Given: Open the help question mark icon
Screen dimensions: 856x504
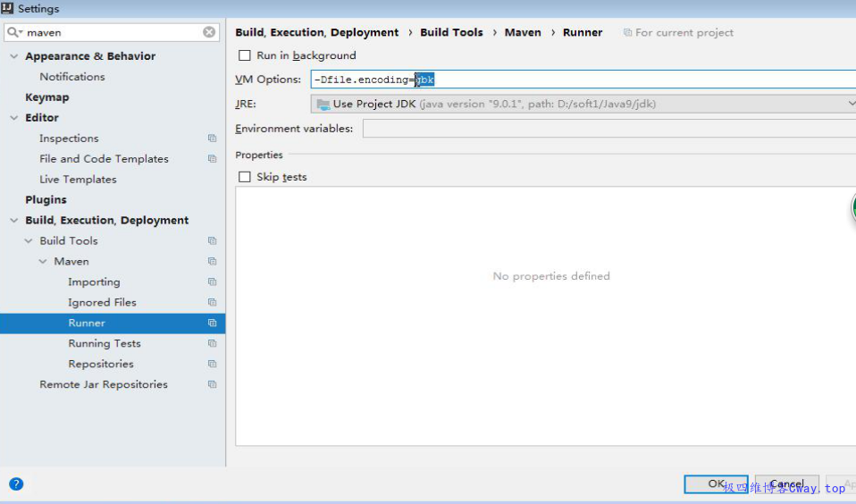Looking at the screenshot, I should coord(16,483).
